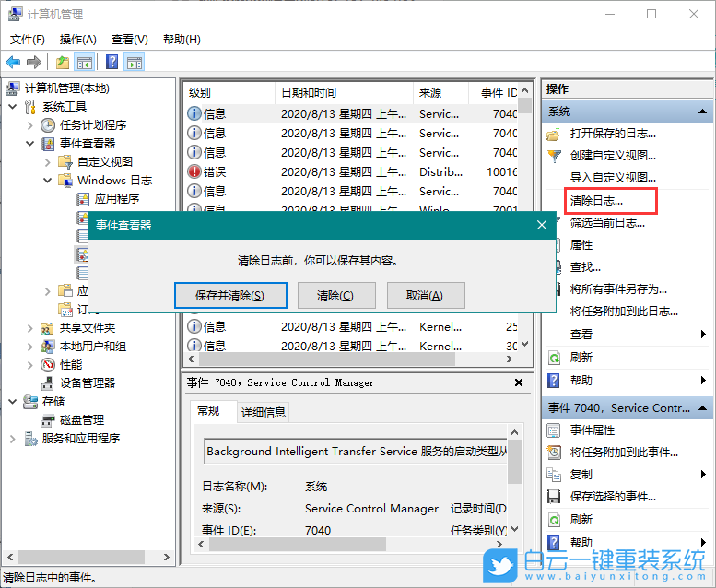Expand the 自定义视图 node
This screenshot has height=588, width=716.
click(48, 161)
